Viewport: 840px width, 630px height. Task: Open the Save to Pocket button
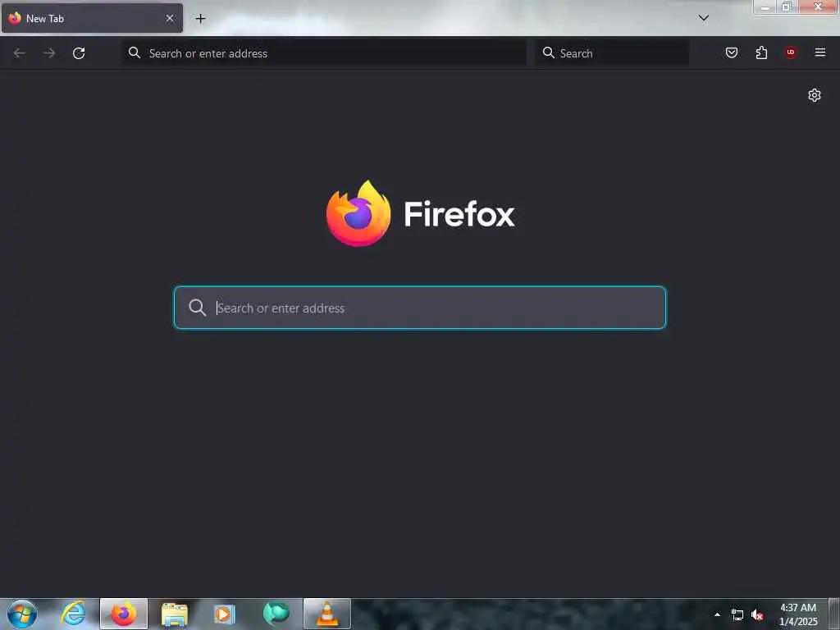(731, 52)
